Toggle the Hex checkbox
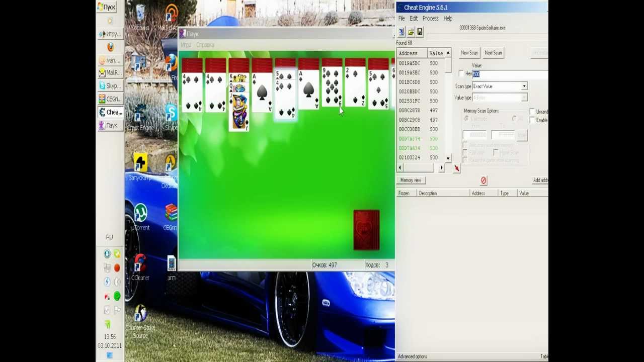This screenshot has width=644, height=362. (x=461, y=74)
